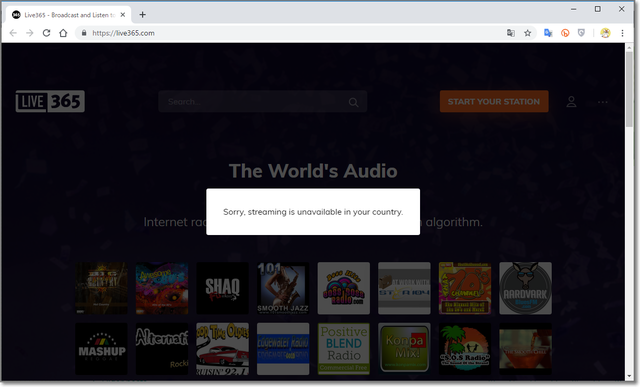Open a new browser tab
This screenshot has height=387, width=640.
pyautogui.click(x=142, y=15)
